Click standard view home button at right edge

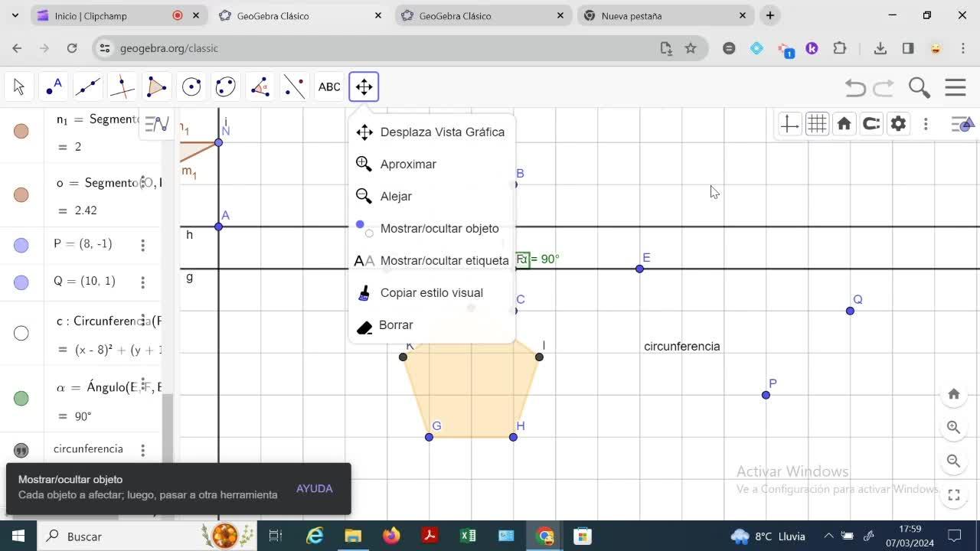(x=953, y=394)
